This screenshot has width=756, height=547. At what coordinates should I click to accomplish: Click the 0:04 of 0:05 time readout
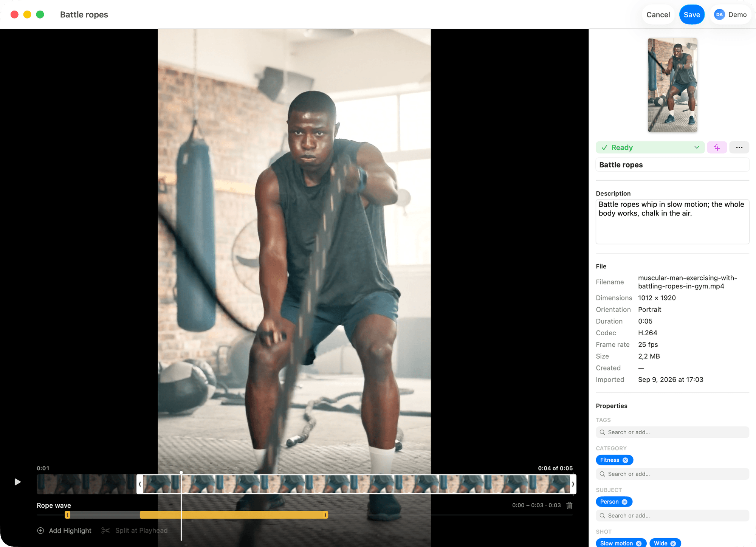coord(555,468)
